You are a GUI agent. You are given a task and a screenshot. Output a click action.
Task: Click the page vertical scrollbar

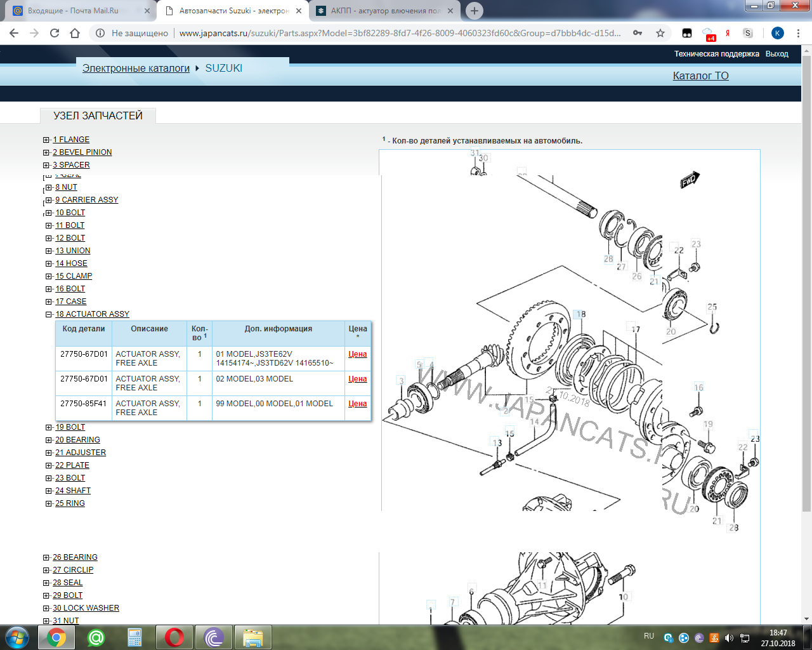click(806, 286)
